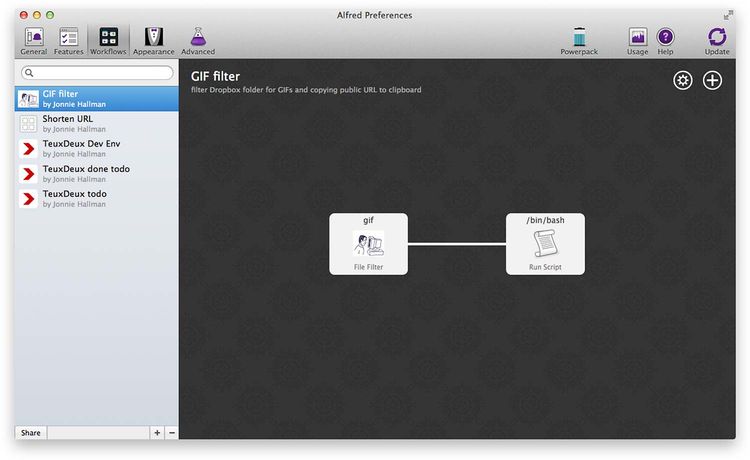Screen dimensions: 750x460
Task: Click the red chevron icon of TeuxDeux todo
Action: coord(28,198)
